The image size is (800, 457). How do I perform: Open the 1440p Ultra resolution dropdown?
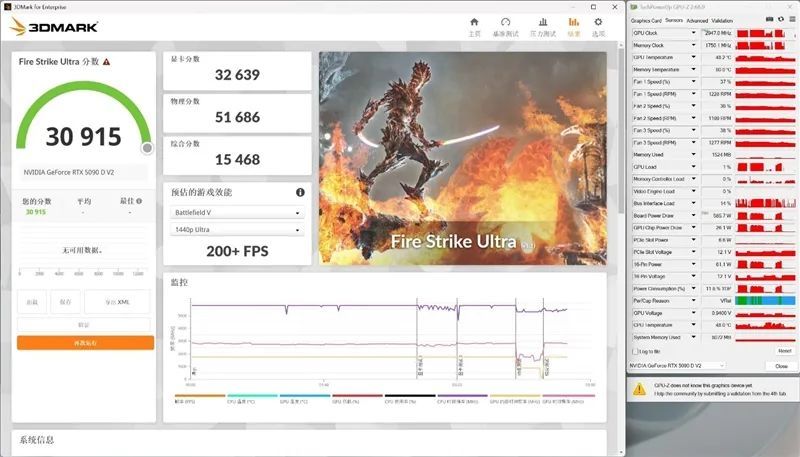pos(237,230)
